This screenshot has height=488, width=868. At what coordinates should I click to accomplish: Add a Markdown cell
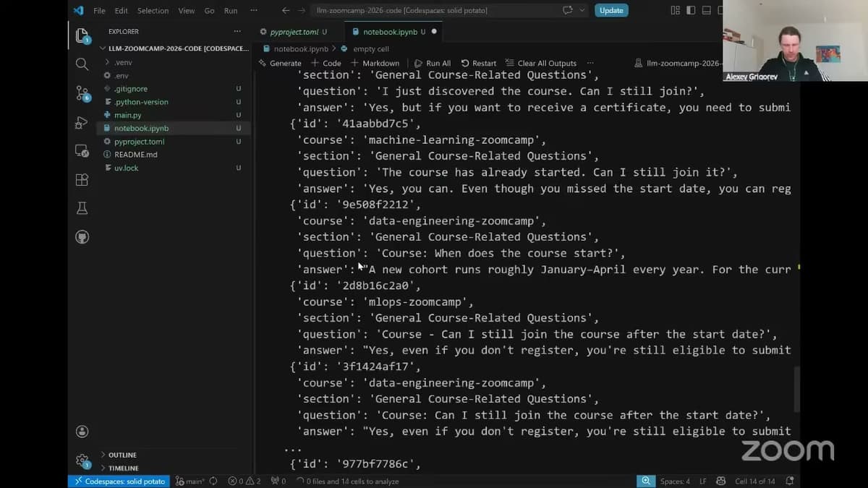coord(375,63)
